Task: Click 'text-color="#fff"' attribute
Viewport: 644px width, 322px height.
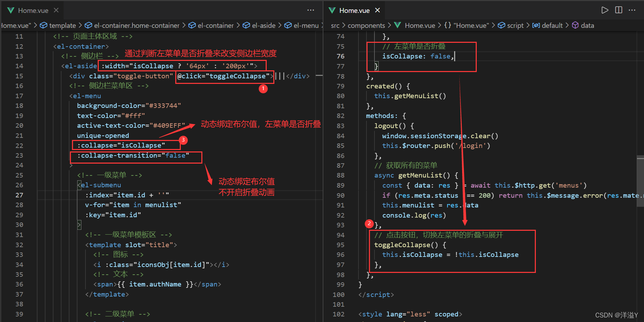Action: pyautogui.click(x=111, y=116)
